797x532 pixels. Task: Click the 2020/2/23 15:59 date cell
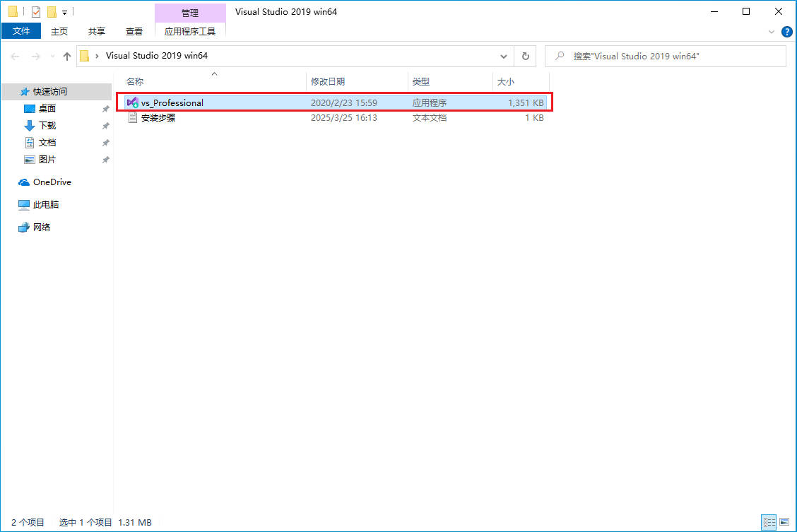pyautogui.click(x=343, y=102)
